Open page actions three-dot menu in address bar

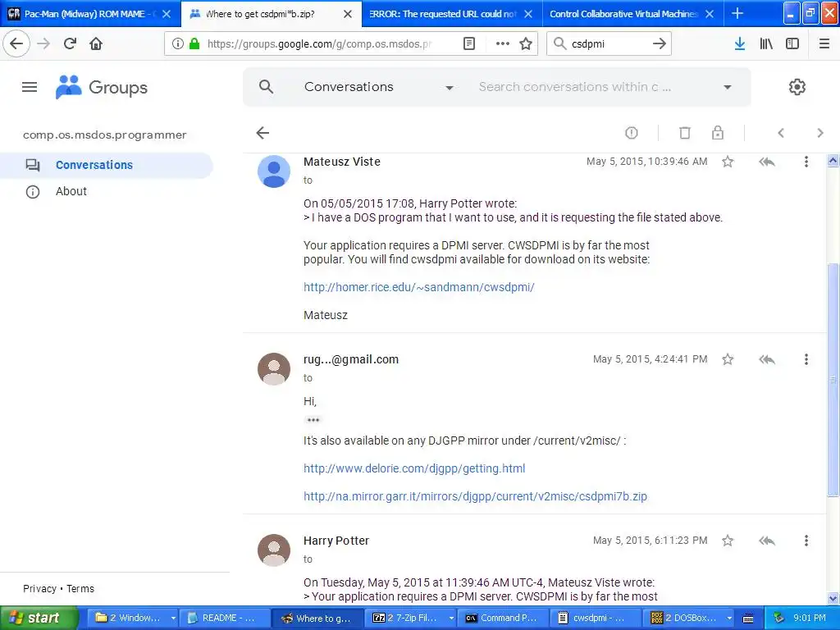[503, 43]
